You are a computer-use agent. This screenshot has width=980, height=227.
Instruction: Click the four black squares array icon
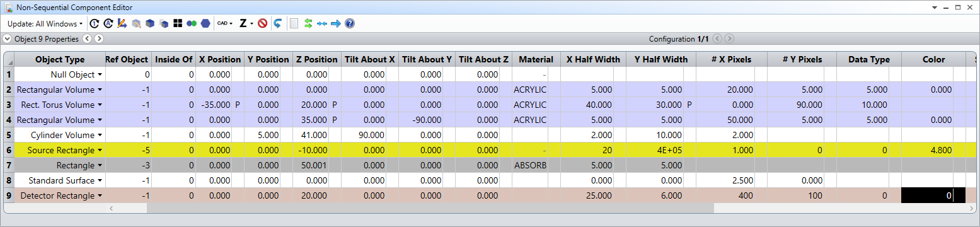[178, 23]
